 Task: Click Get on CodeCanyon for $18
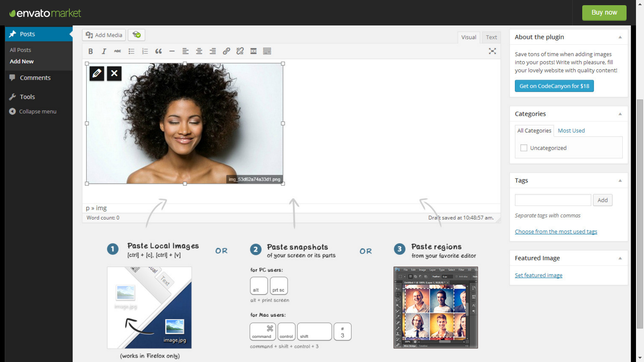554,86
